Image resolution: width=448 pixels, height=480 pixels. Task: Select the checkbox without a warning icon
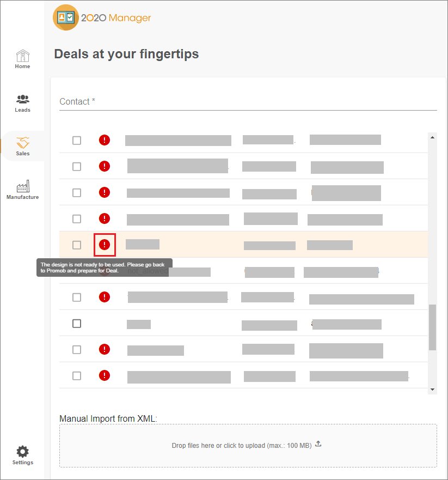click(77, 324)
